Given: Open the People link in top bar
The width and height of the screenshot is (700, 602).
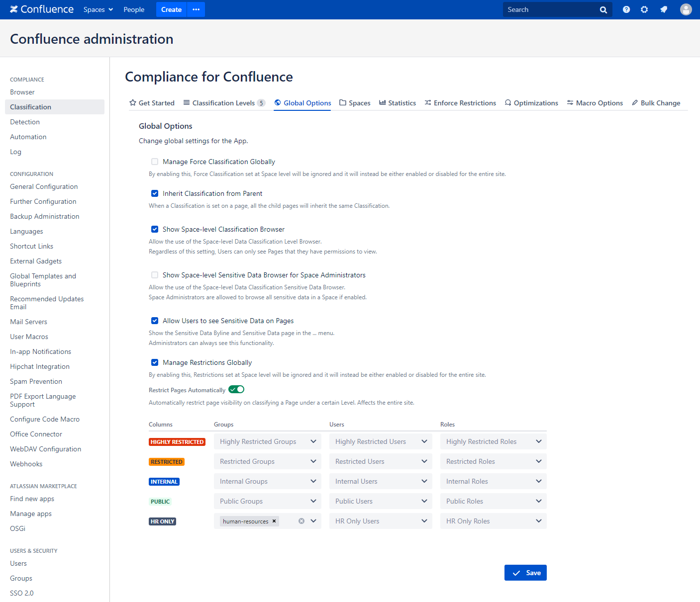Looking at the screenshot, I should [x=134, y=9].
